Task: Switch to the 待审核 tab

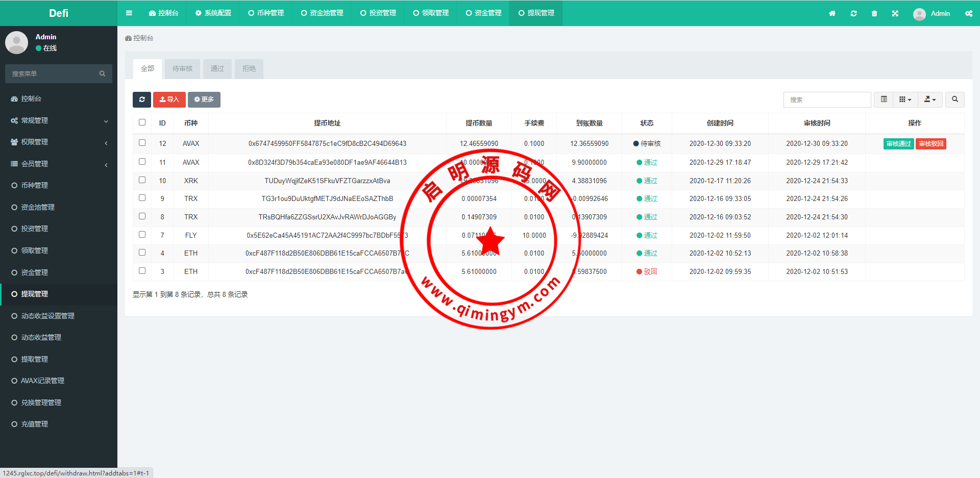Action: pyautogui.click(x=182, y=68)
